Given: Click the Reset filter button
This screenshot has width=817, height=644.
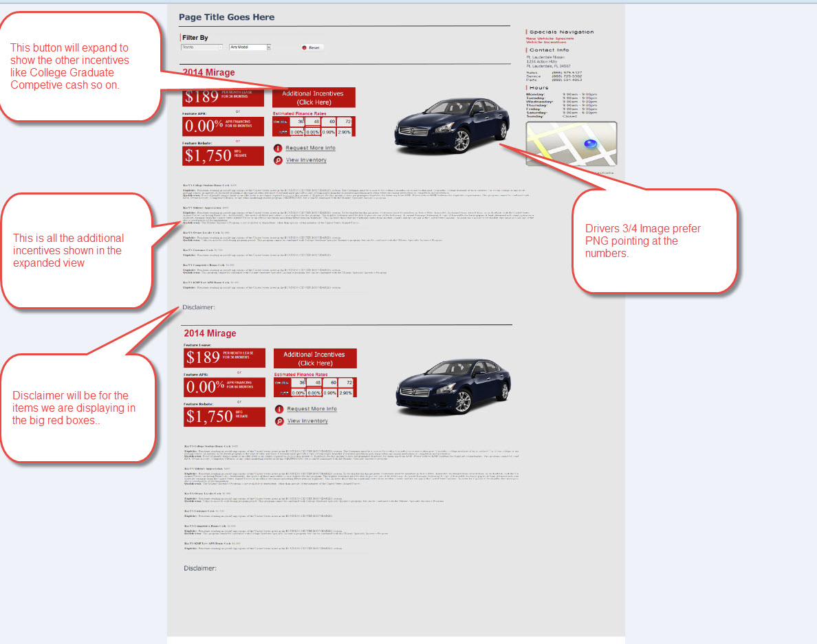Looking at the screenshot, I should point(311,47).
